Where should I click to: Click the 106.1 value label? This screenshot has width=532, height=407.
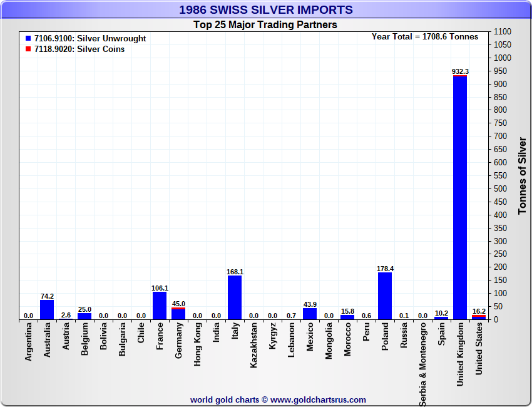pos(160,288)
